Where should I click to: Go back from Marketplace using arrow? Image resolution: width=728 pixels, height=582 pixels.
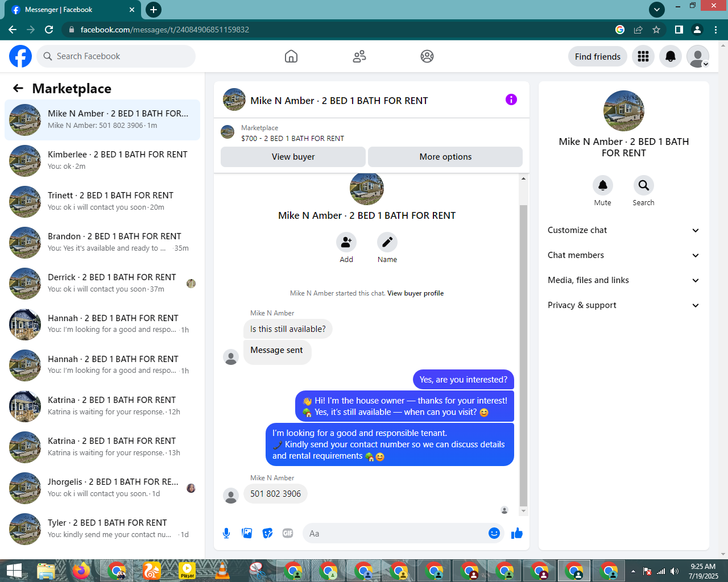[18, 88]
